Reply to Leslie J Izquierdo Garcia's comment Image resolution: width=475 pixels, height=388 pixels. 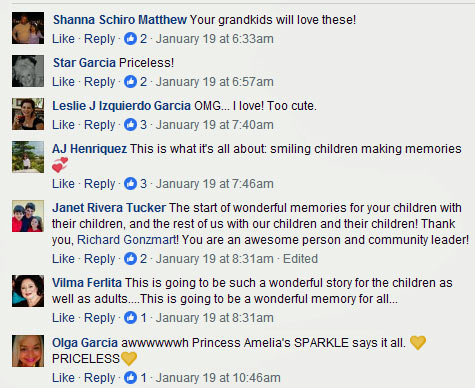coord(99,125)
